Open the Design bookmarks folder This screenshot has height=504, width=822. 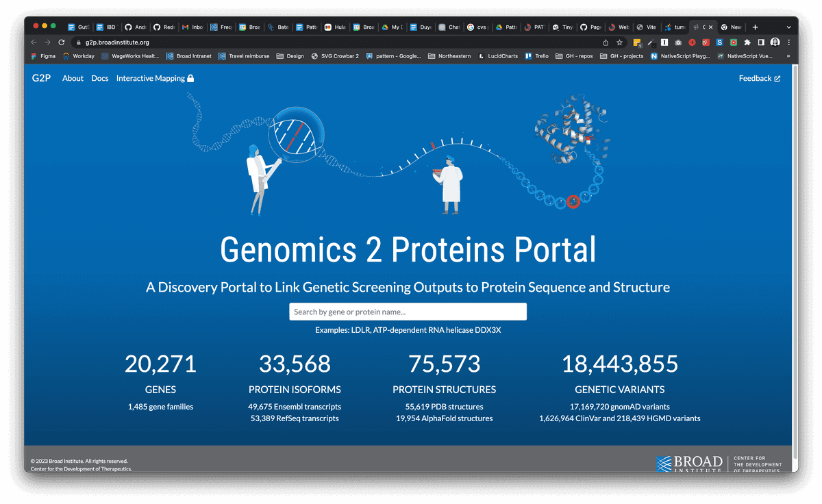(x=290, y=56)
